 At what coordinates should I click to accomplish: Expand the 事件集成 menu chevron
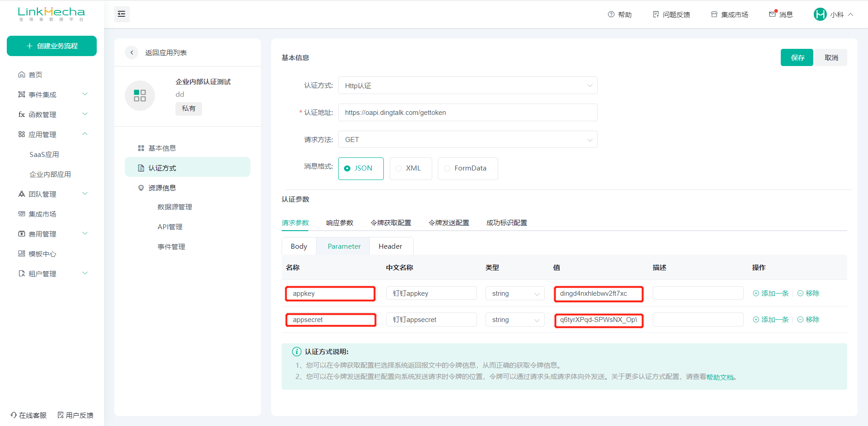[85, 94]
